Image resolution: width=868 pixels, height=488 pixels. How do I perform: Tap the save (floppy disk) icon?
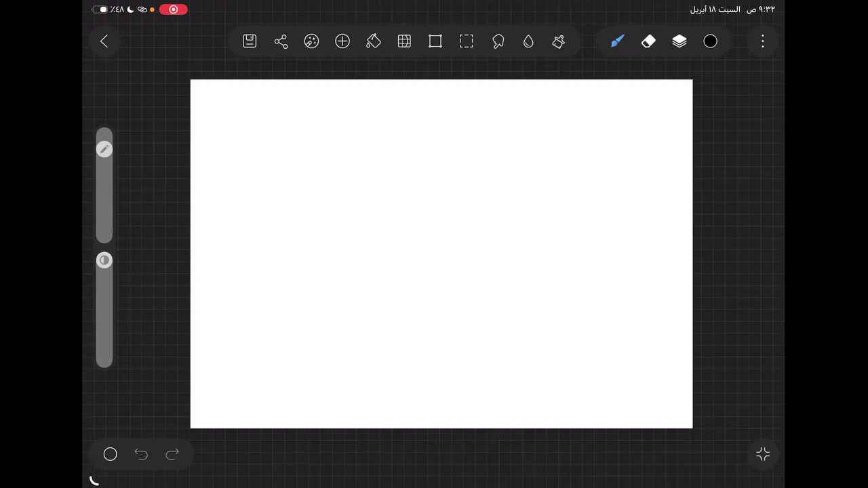(x=250, y=41)
